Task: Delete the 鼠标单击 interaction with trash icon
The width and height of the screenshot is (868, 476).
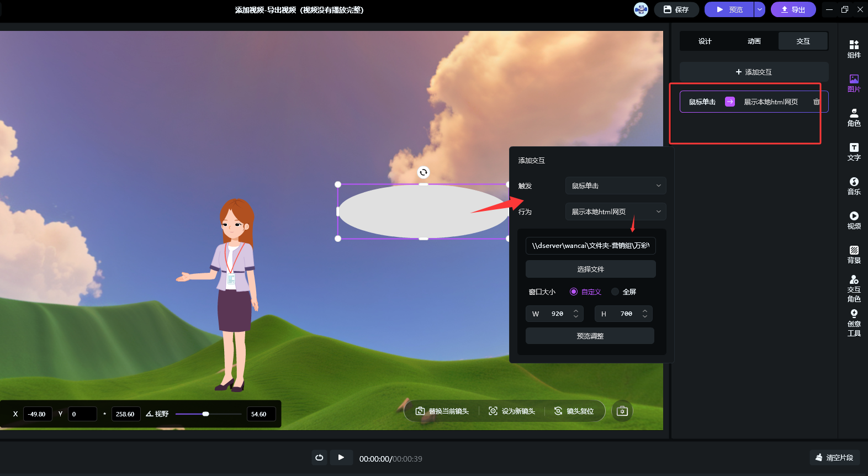Action: tap(816, 102)
